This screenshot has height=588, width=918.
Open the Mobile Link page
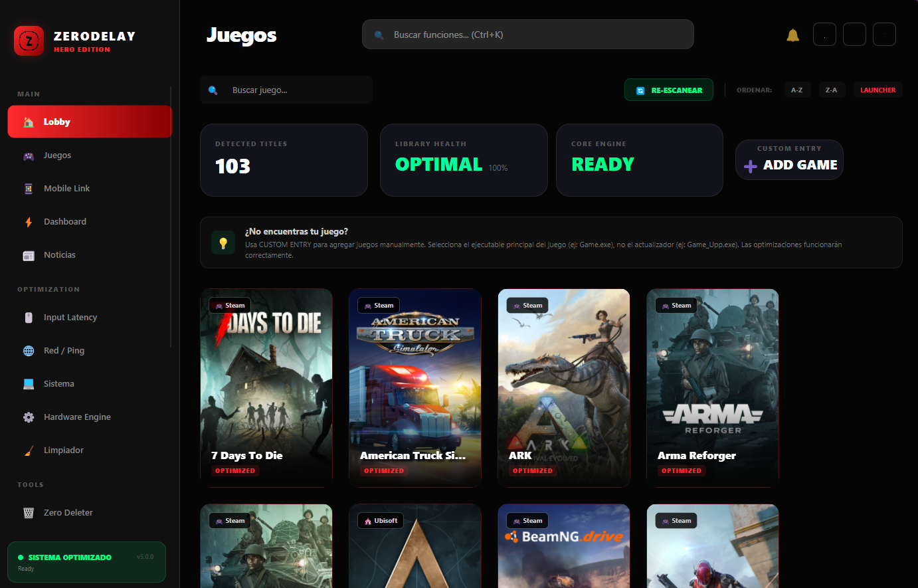click(90, 189)
